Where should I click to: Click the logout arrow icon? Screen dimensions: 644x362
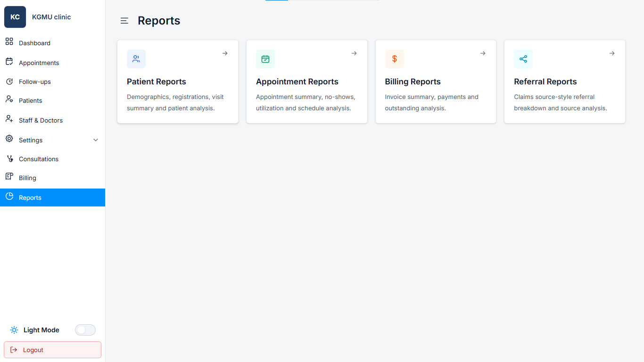tap(14, 350)
